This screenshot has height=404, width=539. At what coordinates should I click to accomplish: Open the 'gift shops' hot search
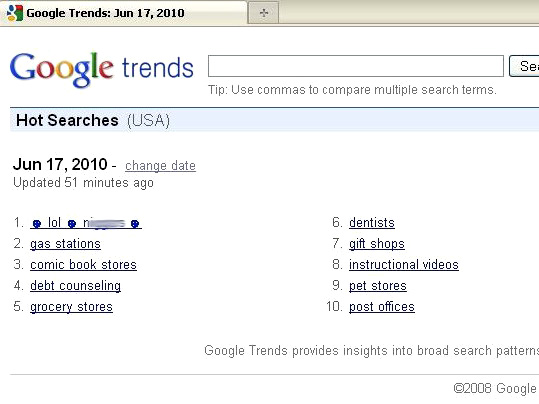click(376, 244)
